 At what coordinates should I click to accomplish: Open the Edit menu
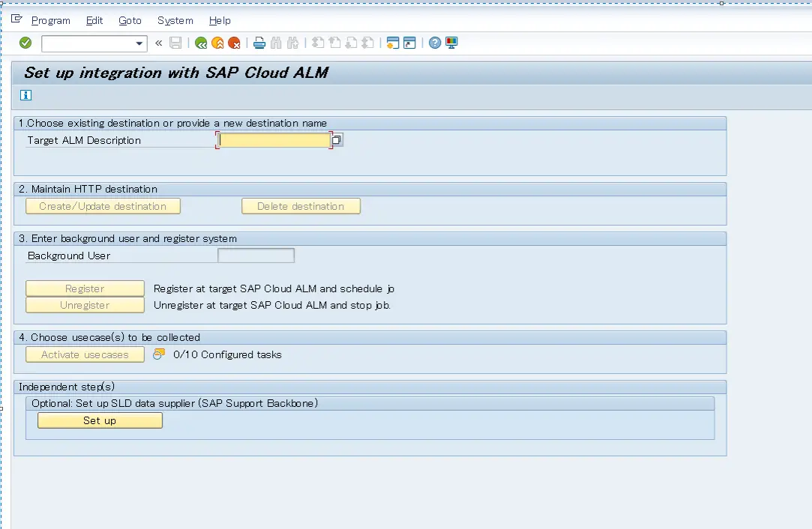pos(94,21)
